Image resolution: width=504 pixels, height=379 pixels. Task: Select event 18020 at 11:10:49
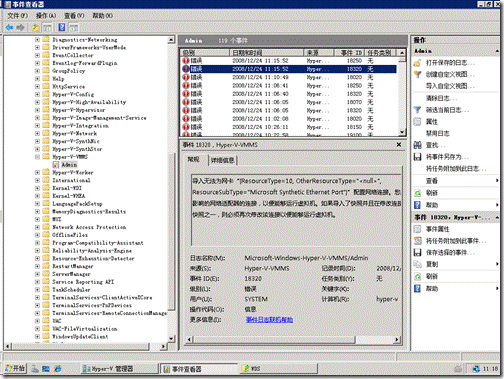tap(289, 77)
